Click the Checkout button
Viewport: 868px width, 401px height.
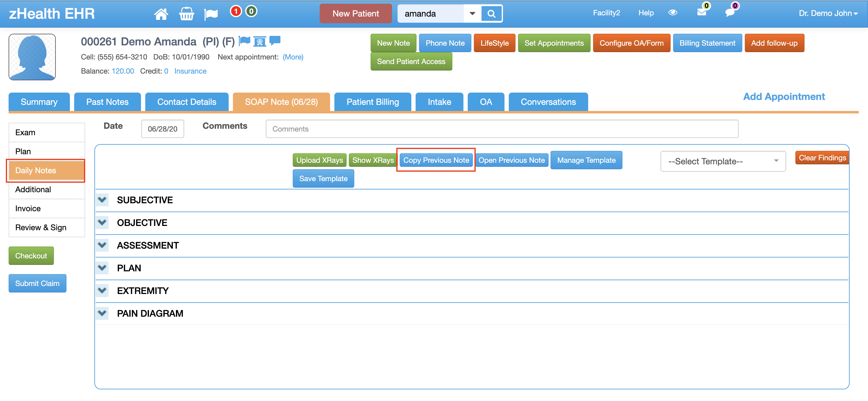point(31,256)
